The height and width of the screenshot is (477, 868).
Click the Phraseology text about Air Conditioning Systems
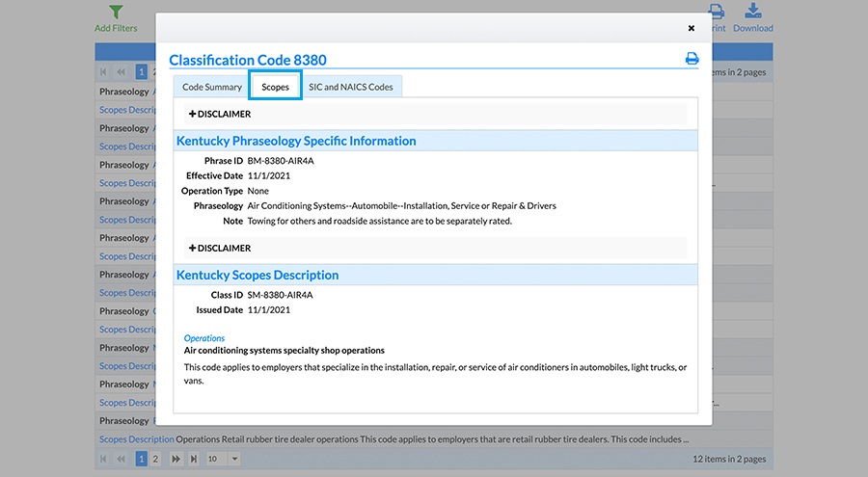[x=402, y=206]
